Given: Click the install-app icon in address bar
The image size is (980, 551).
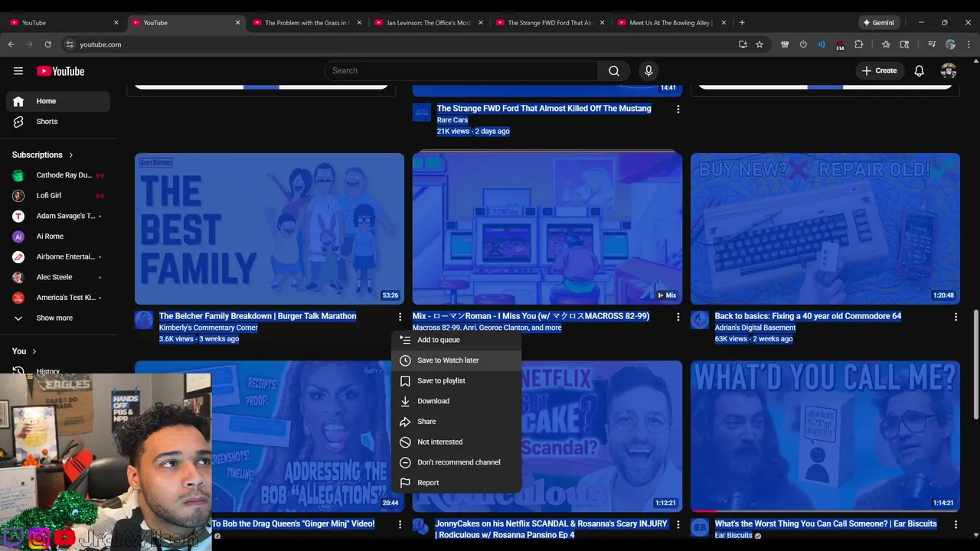Looking at the screenshot, I should 743,44.
